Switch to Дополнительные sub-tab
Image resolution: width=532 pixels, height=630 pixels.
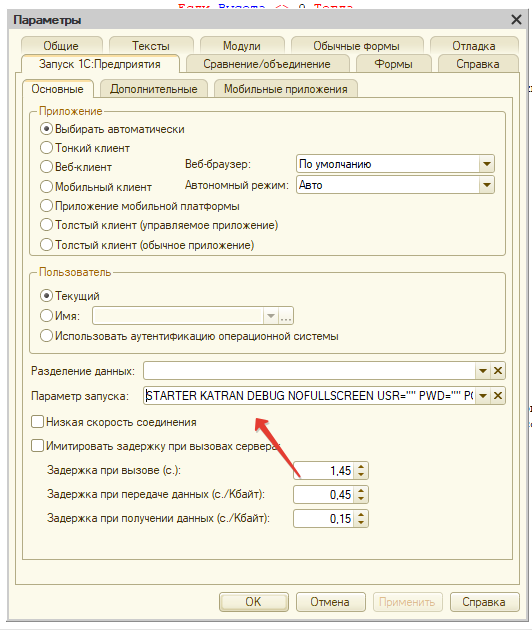pyautogui.click(x=153, y=89)
